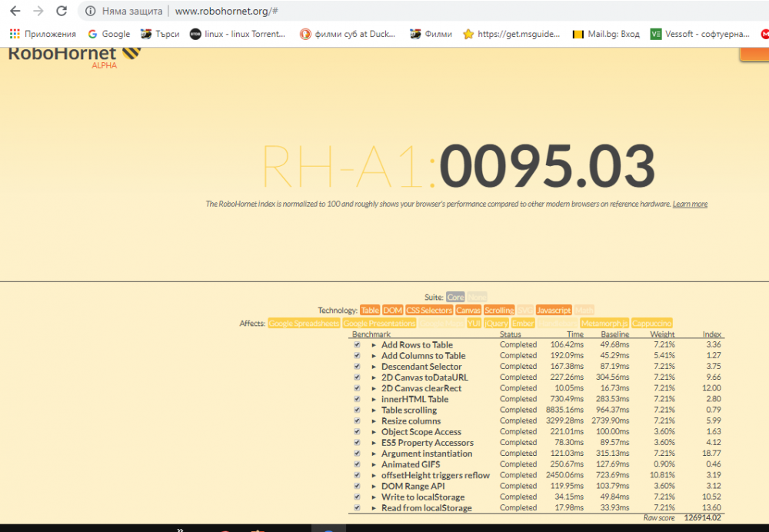
Task: Toggle the Object Scope Access checkbox
Action: 357,431
